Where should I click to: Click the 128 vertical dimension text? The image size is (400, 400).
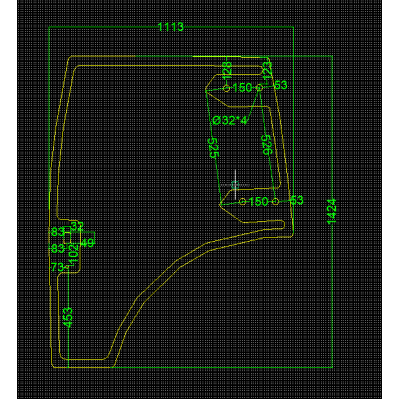227,70
